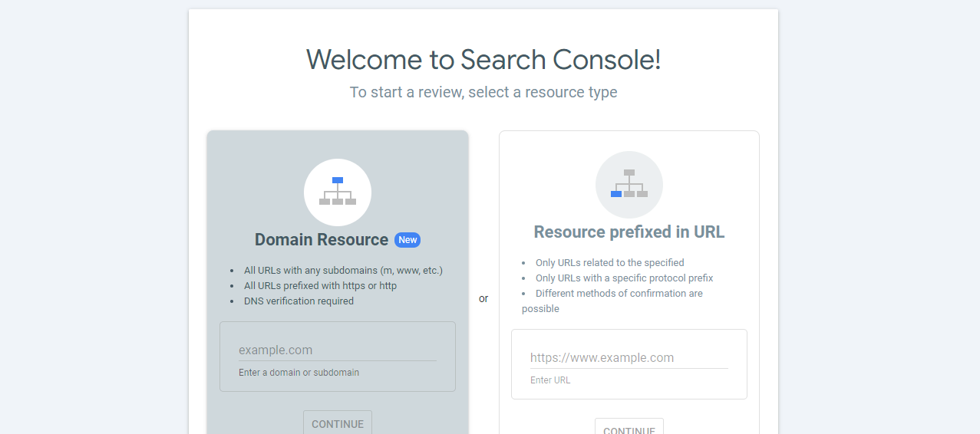The height and width of the screenshot is (434, 980).
Task: Click the blue New badge
Action: 408,240
